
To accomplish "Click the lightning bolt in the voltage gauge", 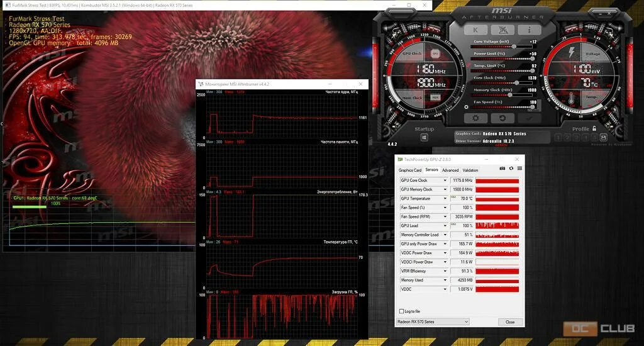I will 571,52.
